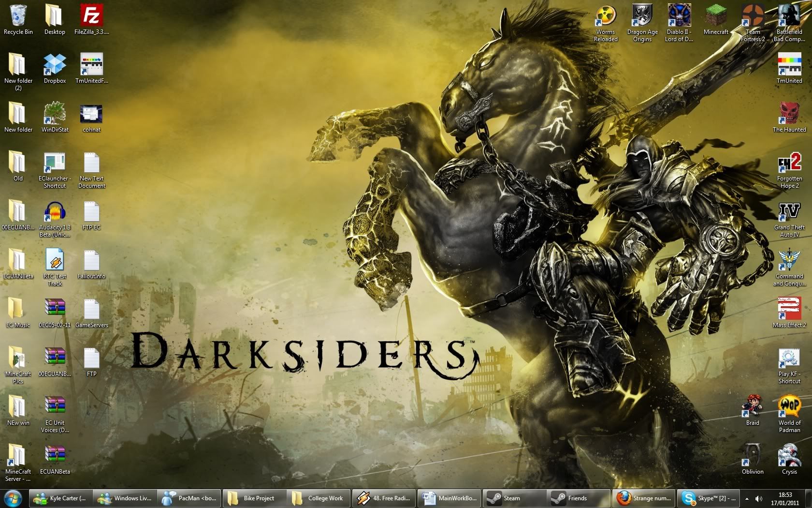Switch to Windows Live taskbar button
Screen dimensions: 812x508
(126, 498)
